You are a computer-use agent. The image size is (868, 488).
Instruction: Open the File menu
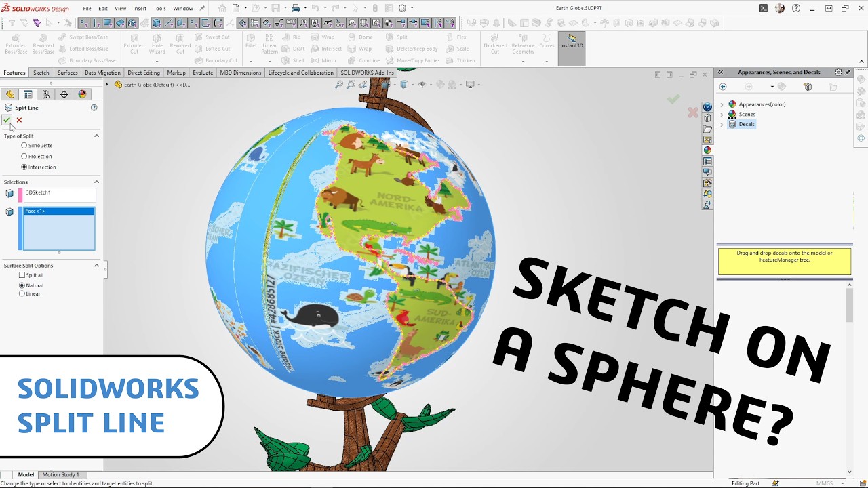click(87, 9)
